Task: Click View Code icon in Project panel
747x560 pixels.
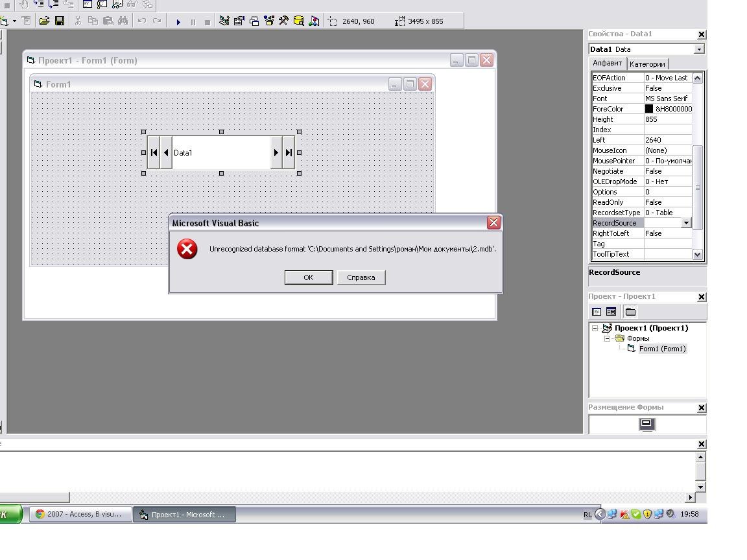Action: pos(597,312)
